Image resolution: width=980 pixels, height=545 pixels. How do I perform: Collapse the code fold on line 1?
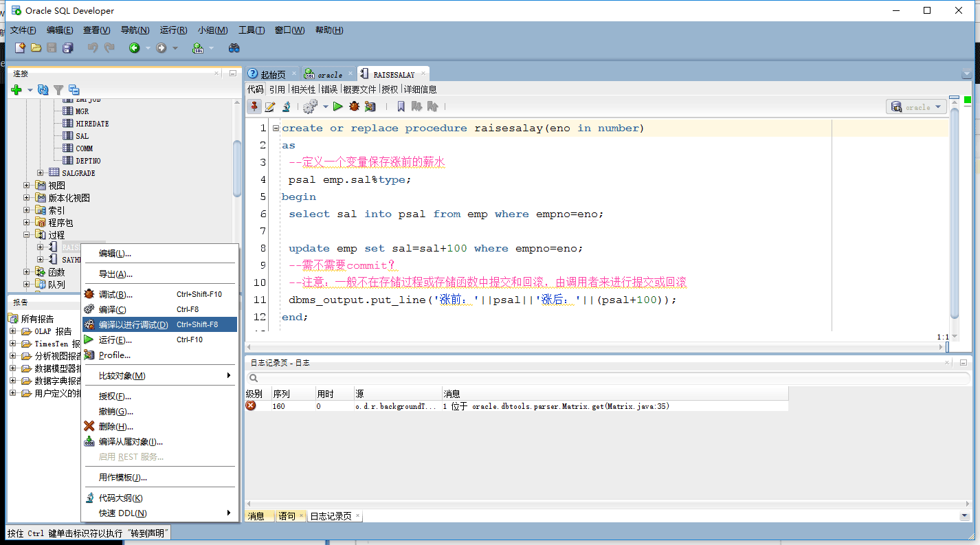click(276, 129)
